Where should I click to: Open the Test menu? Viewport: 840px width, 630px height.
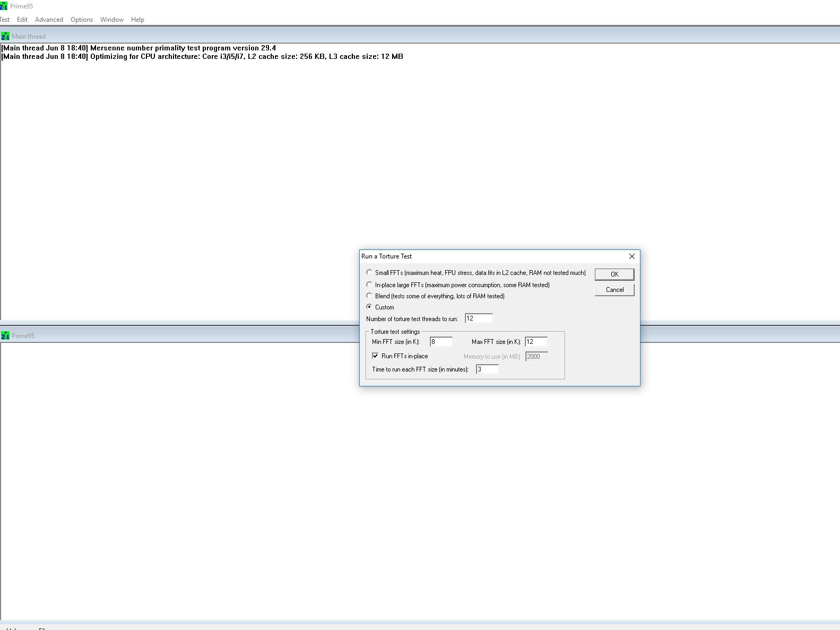tap(5, 20)
